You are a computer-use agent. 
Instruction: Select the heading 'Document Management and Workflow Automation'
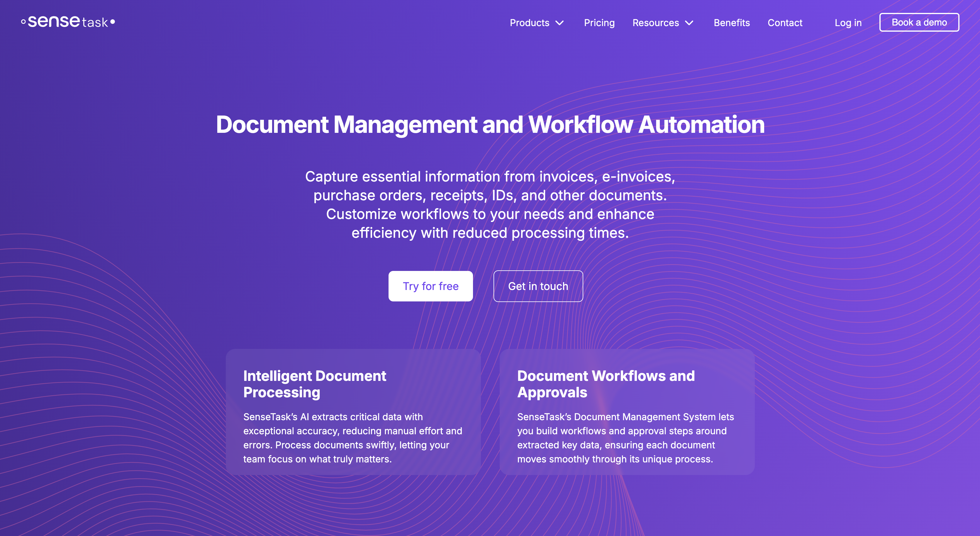pyautogui.click(x=490, y=125)
